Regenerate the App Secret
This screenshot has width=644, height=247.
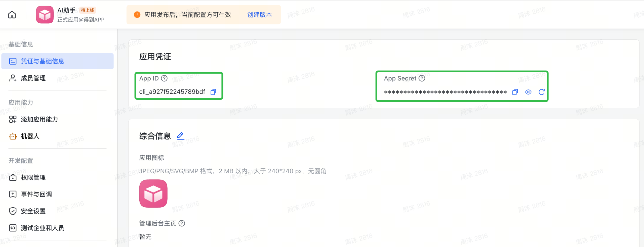tap(541, 92)
